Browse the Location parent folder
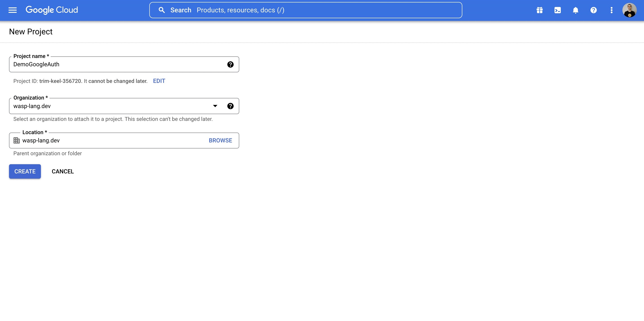Screen dimensions: 644x321 coord(221,140)
